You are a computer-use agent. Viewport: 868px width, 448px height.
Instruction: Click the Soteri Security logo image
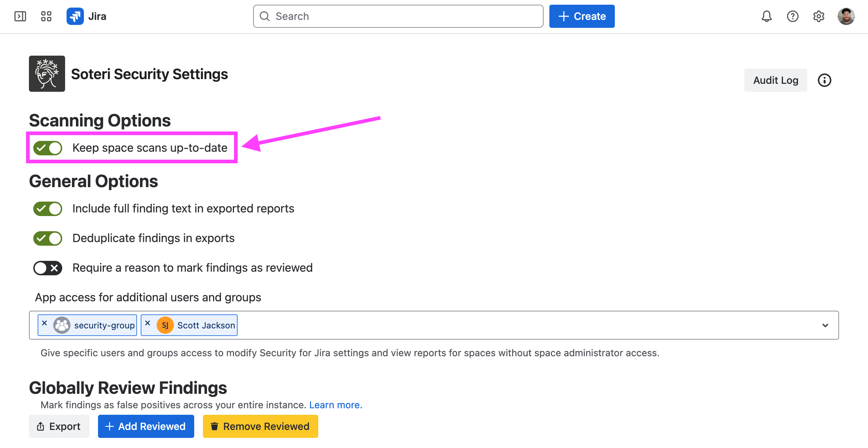pos(47,74)
